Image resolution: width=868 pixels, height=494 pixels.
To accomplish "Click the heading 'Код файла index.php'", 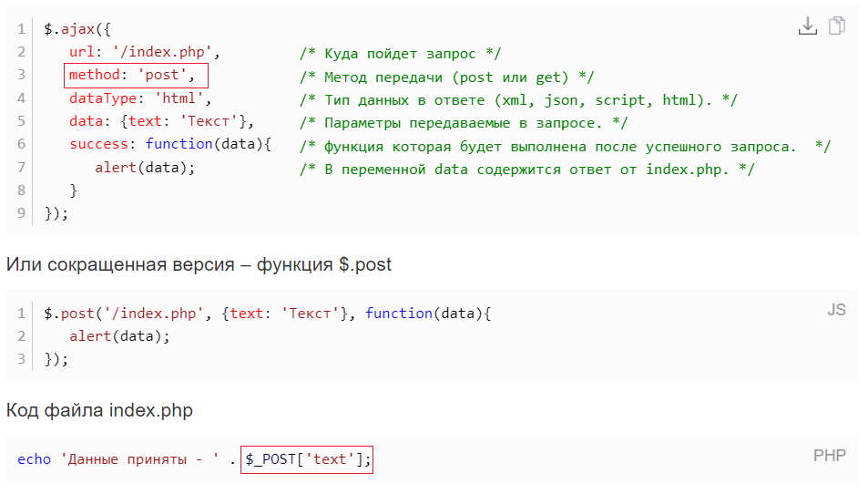I will (x=99, y=410).
